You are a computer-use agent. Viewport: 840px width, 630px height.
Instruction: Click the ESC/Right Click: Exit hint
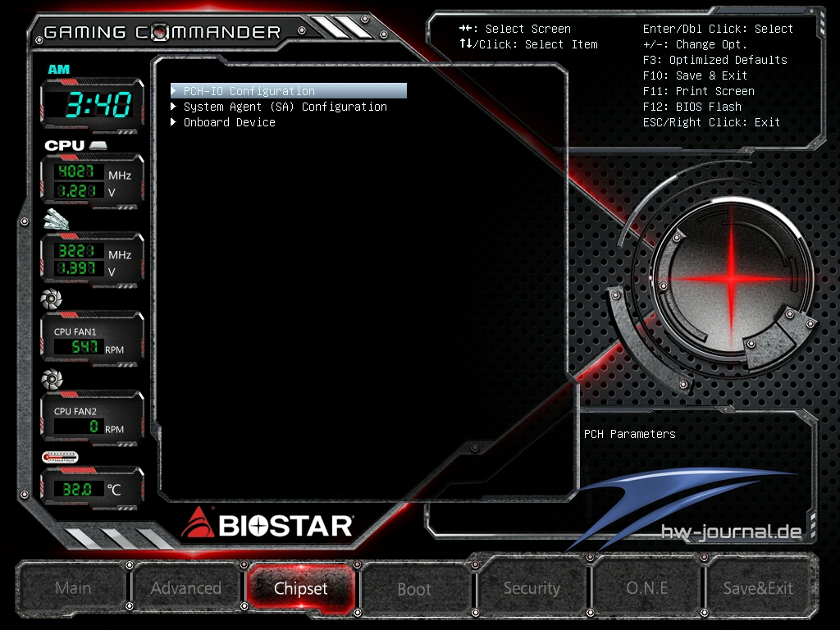(x=711, y=122)
